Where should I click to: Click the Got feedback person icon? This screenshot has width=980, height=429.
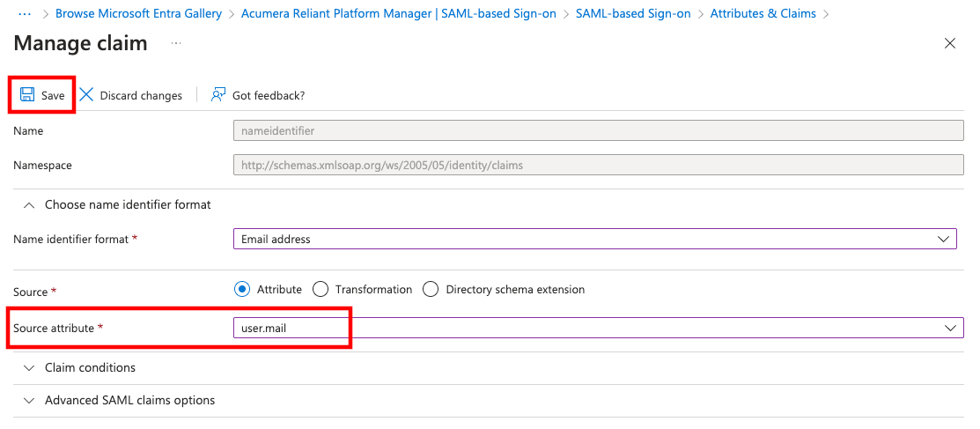218,94
